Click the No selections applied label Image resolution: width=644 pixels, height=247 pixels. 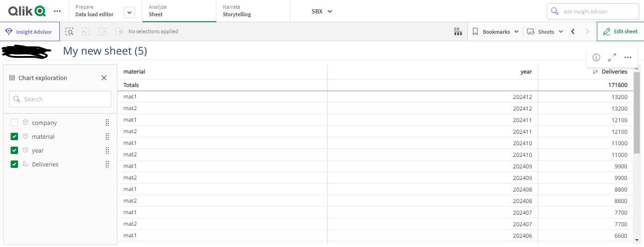pos(153,31)
